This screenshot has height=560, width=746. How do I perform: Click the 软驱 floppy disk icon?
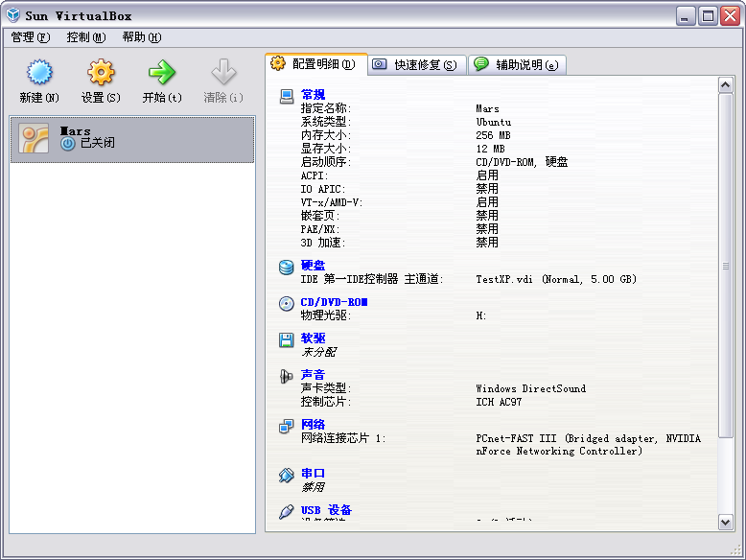(286, 339)
